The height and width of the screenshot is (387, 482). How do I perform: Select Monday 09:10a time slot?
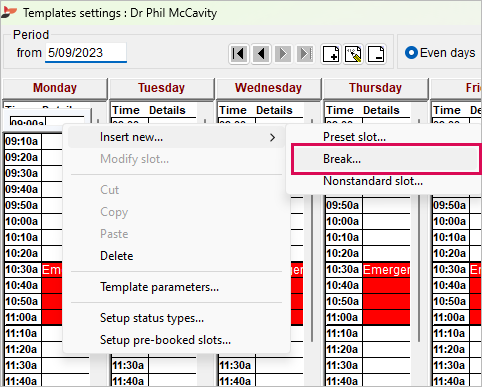pyautogui.click(x=22, y=141)
